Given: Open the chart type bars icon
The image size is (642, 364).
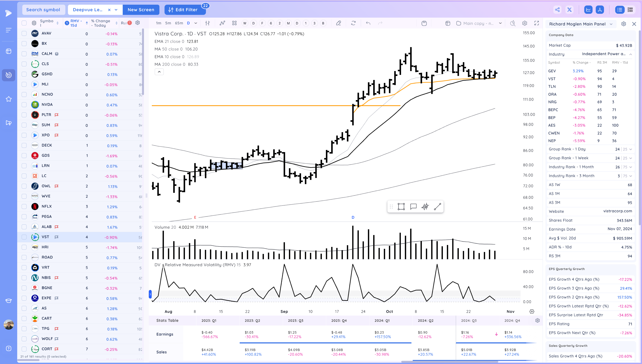Looking at the screenshot, I should pos(207,23).
